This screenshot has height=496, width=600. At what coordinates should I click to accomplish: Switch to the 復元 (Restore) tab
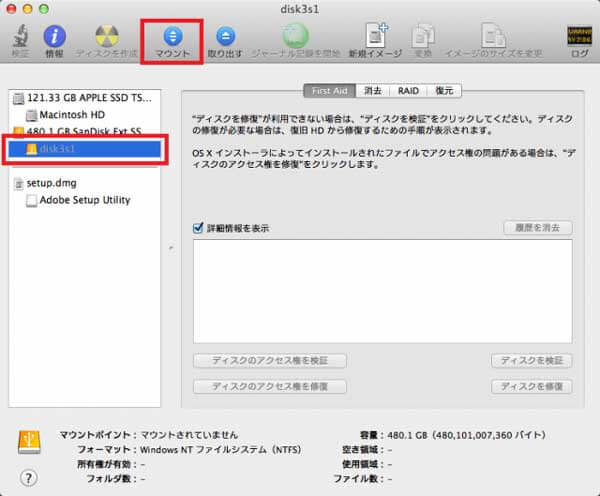443,90
